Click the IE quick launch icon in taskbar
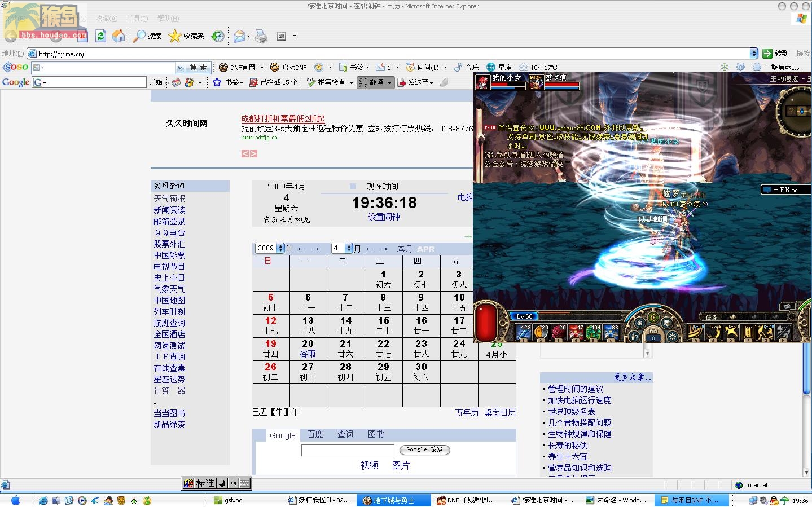This screenshot has height=507, width=812. point(43,500)
